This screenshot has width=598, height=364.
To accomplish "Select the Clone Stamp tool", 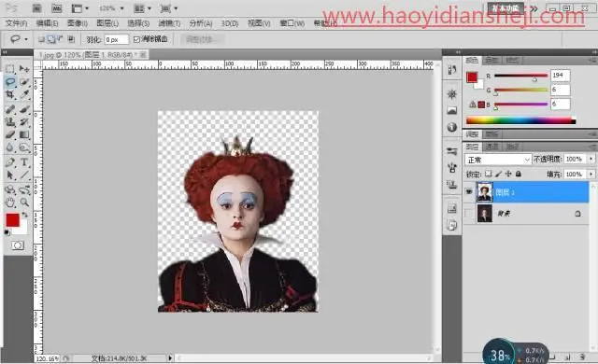I will pos(10,122).
